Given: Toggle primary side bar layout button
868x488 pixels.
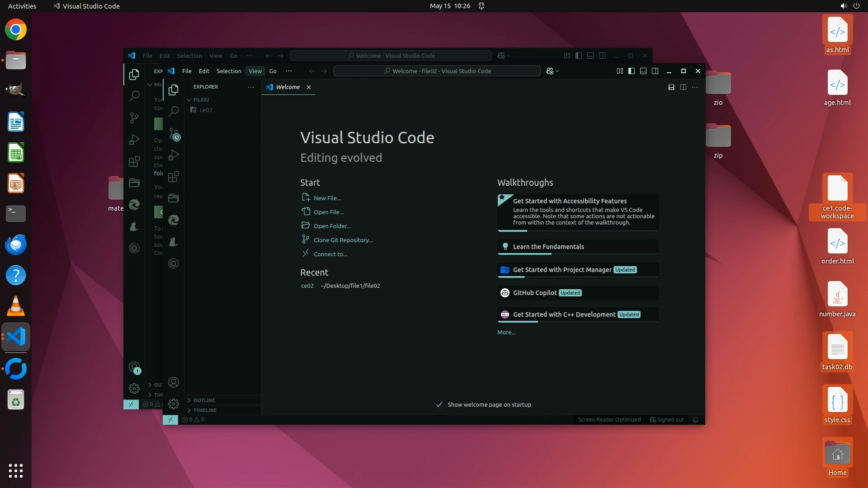Looking at the screenshot, I should pyautogui.click(x=632, y=71).
